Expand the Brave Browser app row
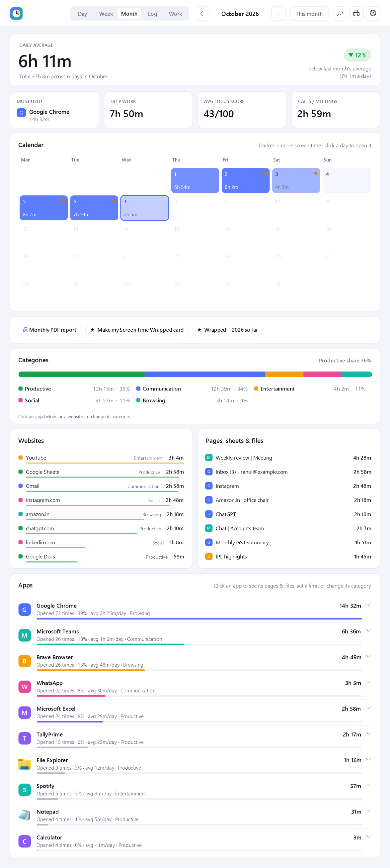Viewport: 390px width, 868px height. [368, 657]
